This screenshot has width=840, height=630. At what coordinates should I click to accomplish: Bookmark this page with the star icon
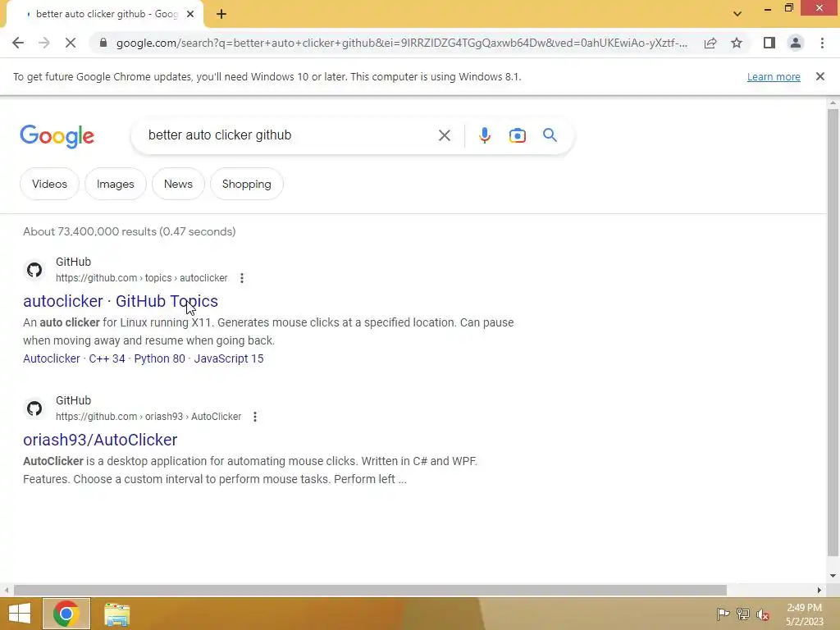coord(737,43)
